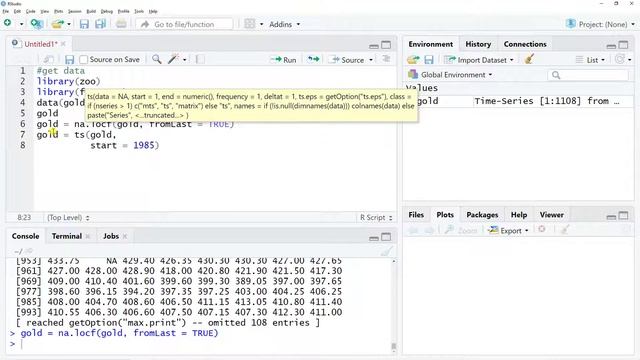Switch to the History tab

pyautogui.click(x=478, y=44)
